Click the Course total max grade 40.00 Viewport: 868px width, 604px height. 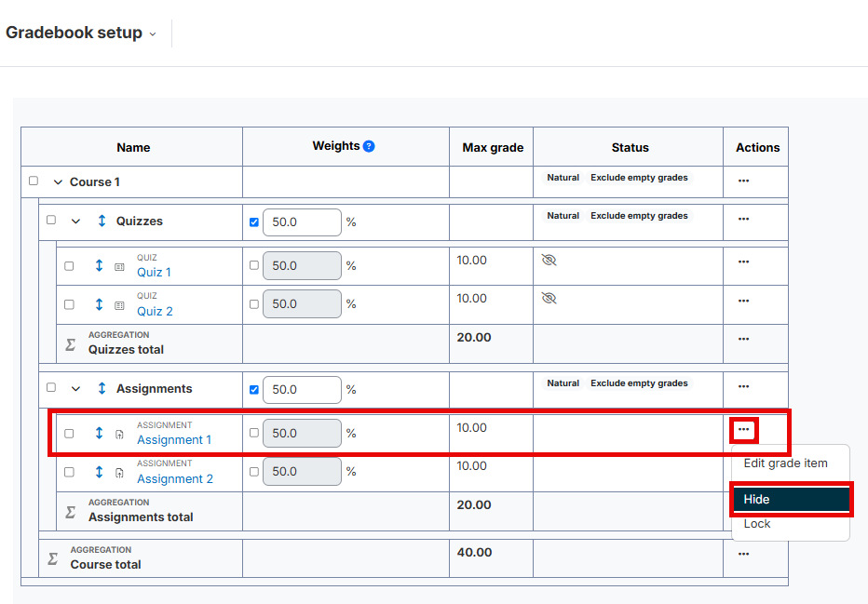point(474,553)
